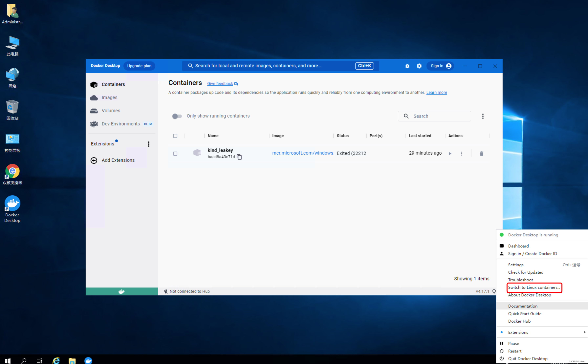Click the whale icon in green footer

tap(122, 291)
